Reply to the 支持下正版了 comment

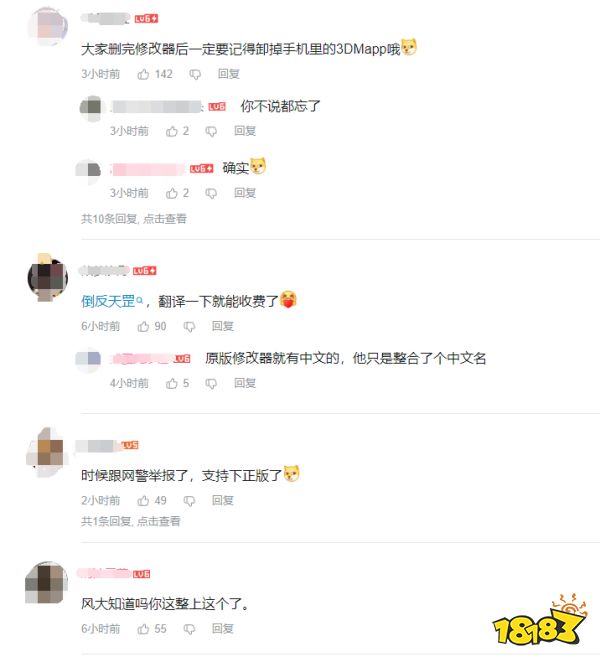pos(223,501)
